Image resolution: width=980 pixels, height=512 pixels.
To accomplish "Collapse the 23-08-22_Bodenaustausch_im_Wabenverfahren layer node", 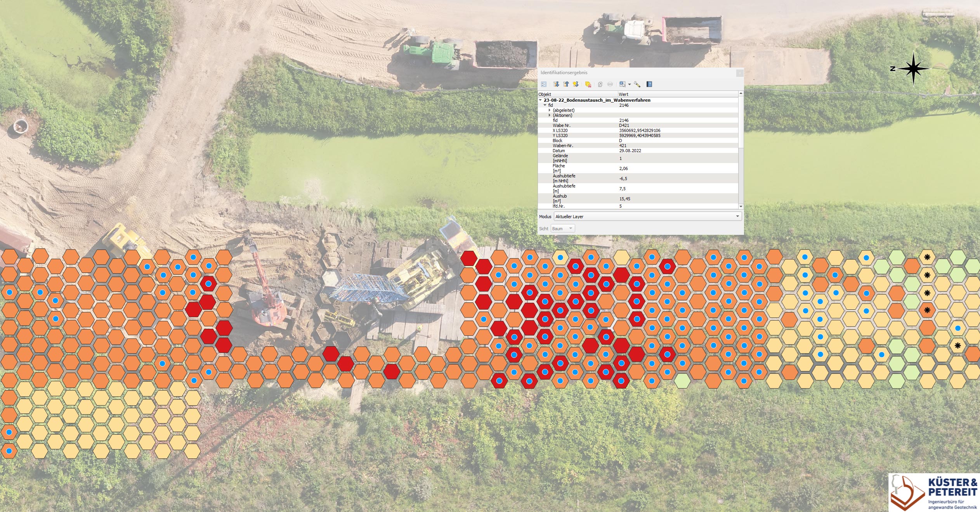I will [x=540, y=100].
